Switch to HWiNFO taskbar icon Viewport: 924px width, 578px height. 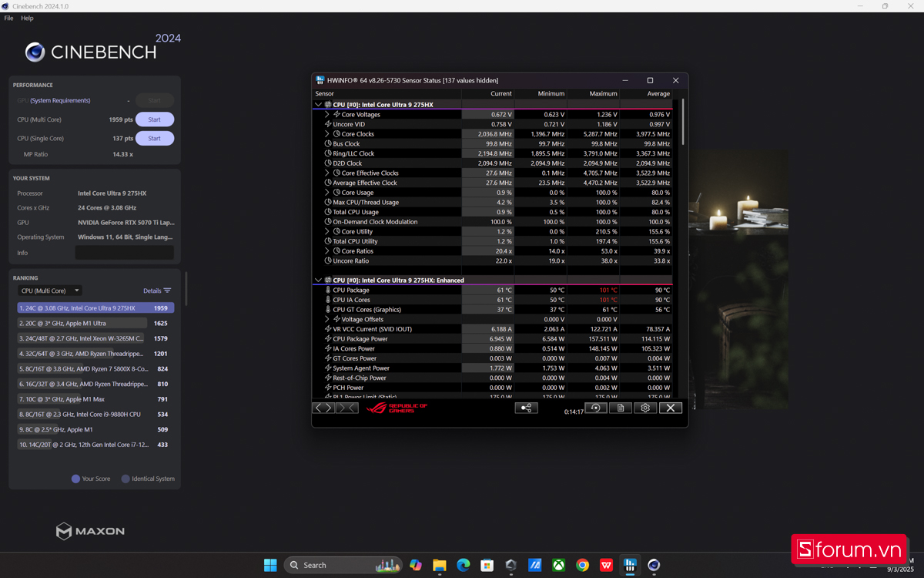click(x=630, y=565)
